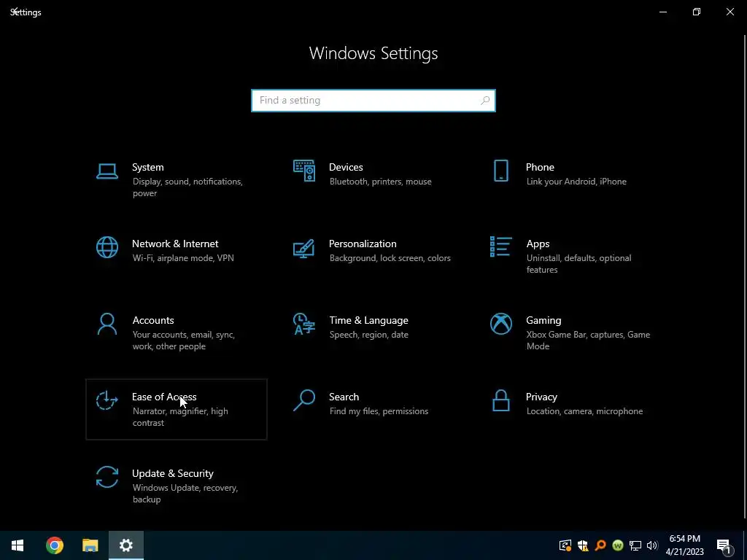This screenshot has width=747, height=560.
Task: Click the Privacy padlock icon
Action: click(x=500, y=400)
